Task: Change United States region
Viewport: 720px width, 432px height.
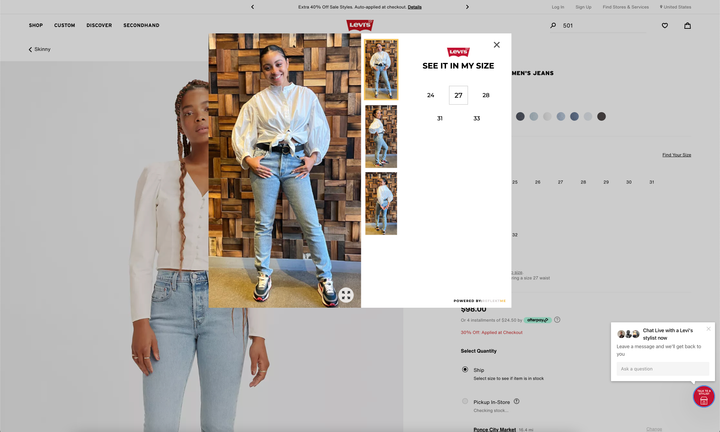Action: tap(675, 7)
